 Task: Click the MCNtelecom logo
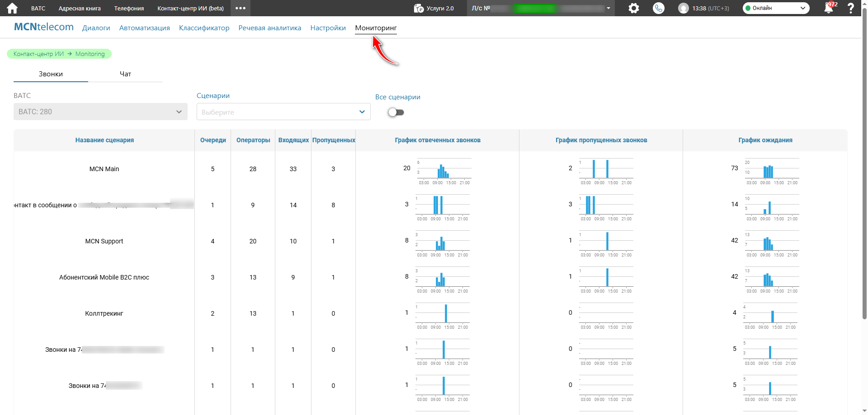44,27
